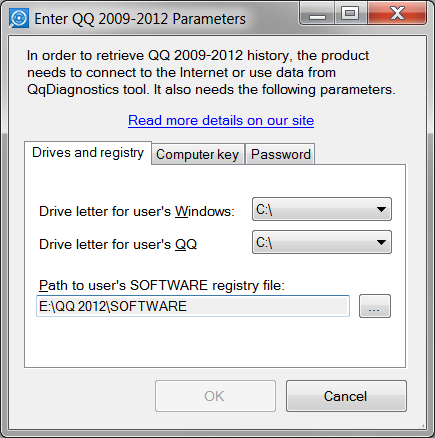Screen dimensions: 435x438
Task: Click the 'Path to user's SOFTWARE registry file' label
Action: [x=162, y=286]
